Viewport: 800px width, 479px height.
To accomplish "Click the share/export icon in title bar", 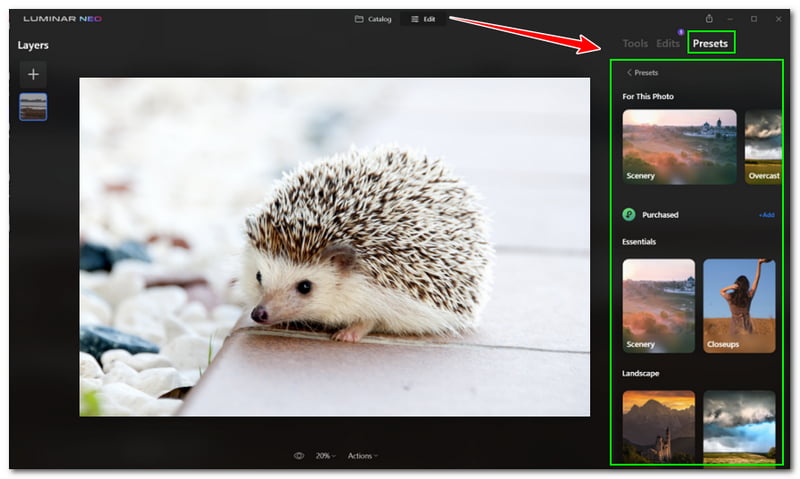I will [709, 19].
